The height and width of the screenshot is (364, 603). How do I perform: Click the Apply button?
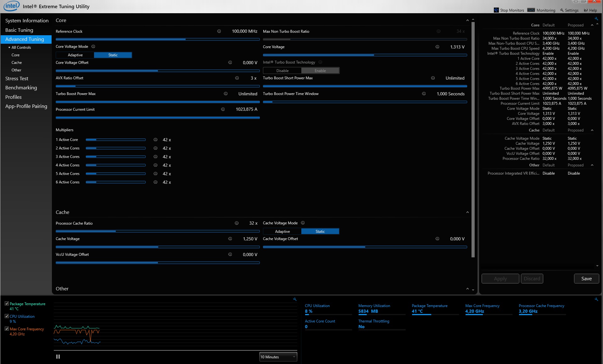coord(500,279)
